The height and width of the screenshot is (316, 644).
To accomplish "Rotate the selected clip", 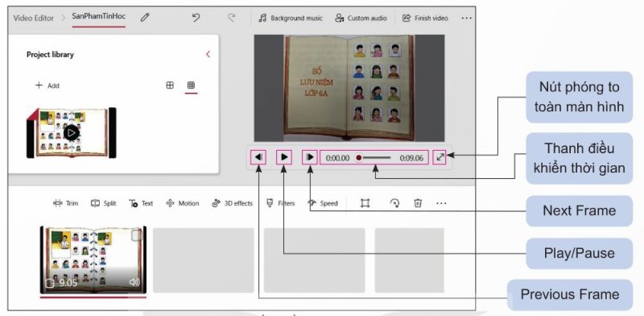I will pyautogui.click(x=394, y=203).
